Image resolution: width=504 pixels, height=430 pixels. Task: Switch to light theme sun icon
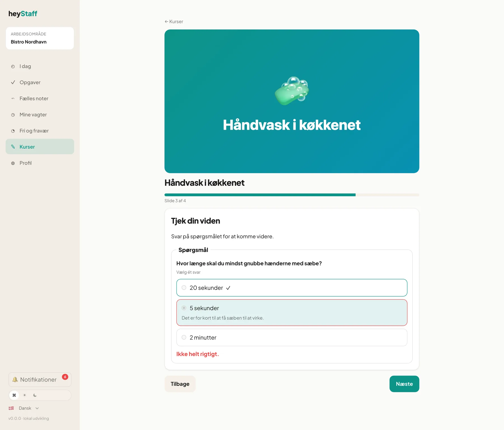(x=25, y=395)
